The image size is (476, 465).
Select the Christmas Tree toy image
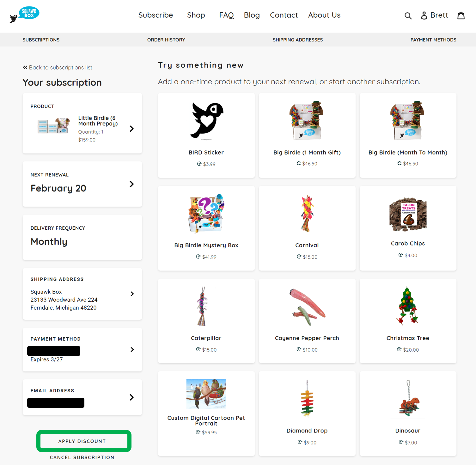coord(408,306)
